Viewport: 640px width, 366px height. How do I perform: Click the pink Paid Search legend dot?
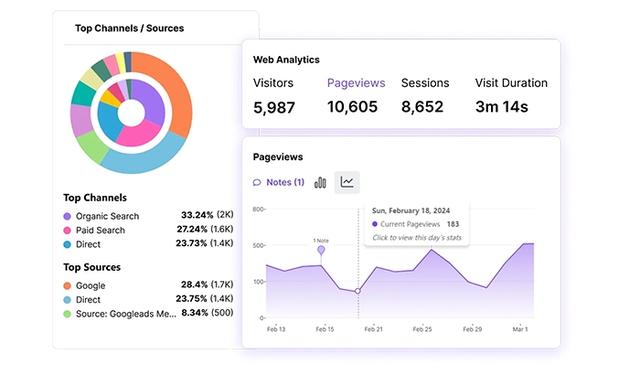(x=67, y=231)
